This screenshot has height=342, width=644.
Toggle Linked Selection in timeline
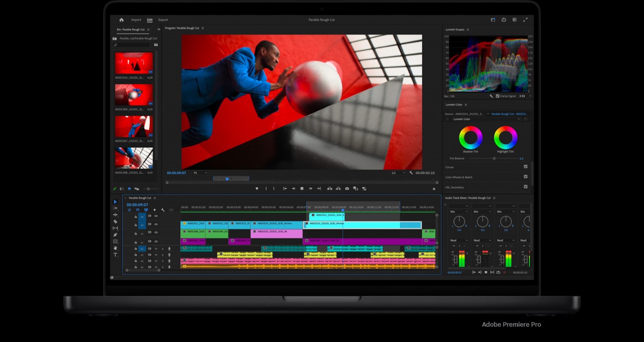click(146, 210)
